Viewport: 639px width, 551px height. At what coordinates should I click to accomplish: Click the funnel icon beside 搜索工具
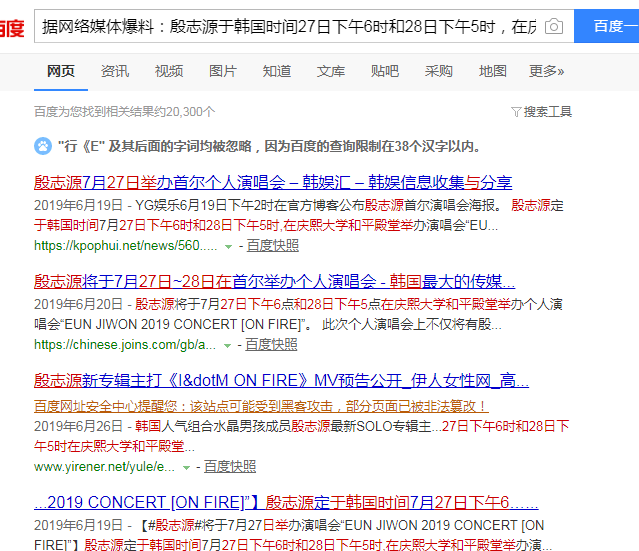(516, 112)
